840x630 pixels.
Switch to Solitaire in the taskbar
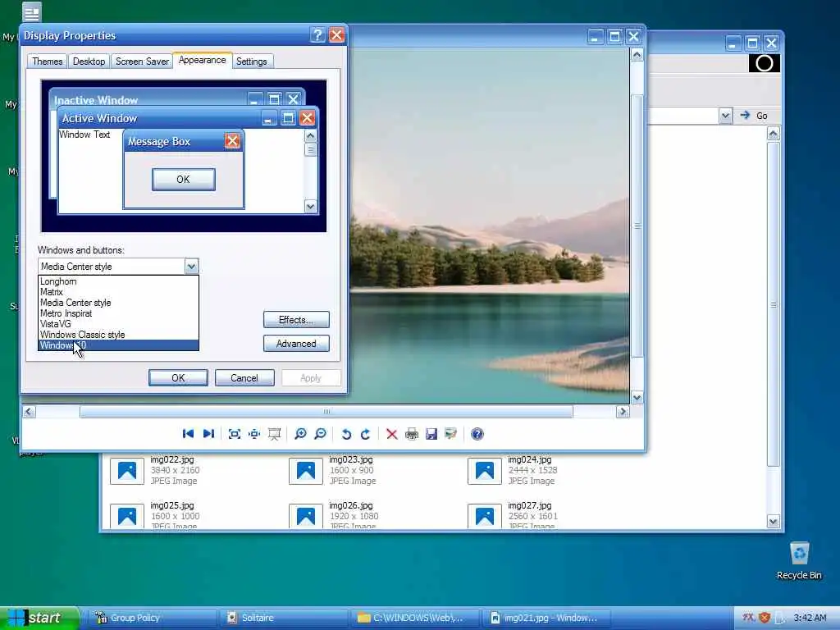[x=283, y=618]
